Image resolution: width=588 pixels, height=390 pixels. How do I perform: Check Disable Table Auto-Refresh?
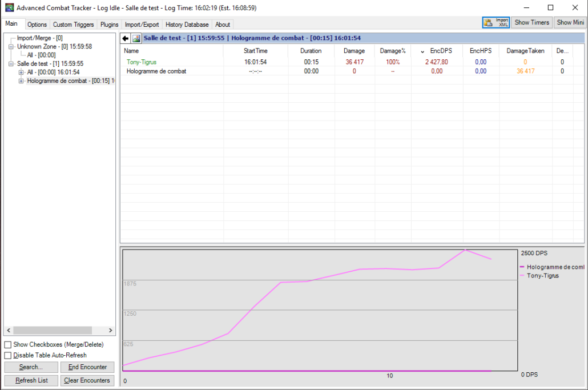(8, 355)
